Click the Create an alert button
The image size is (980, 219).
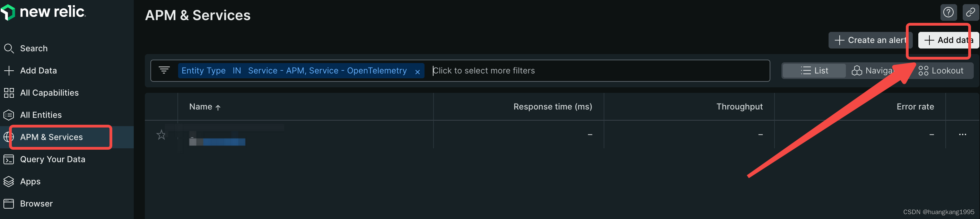point(870,40)
